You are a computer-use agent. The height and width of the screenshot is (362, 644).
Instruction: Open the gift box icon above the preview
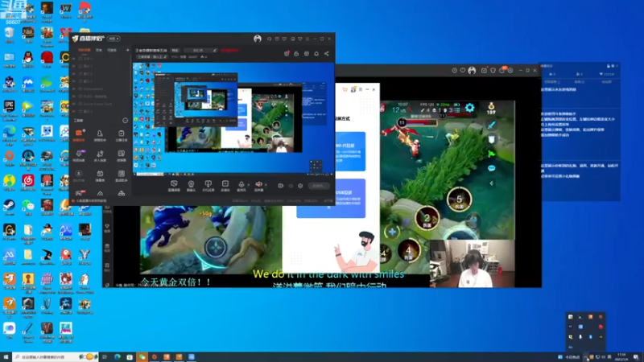tap(287, 53)
